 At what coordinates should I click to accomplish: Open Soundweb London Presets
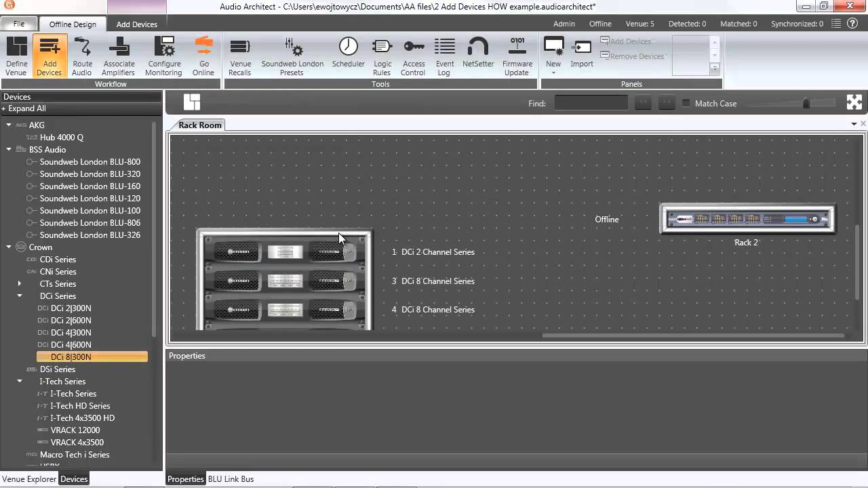tap(292, 56)
